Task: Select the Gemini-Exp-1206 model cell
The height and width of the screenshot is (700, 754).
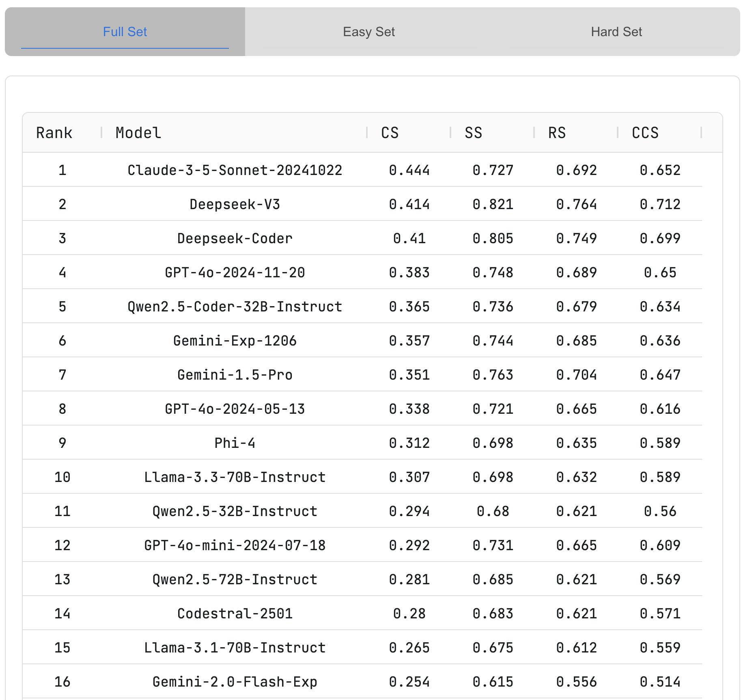Action: [x=235, y=341]
